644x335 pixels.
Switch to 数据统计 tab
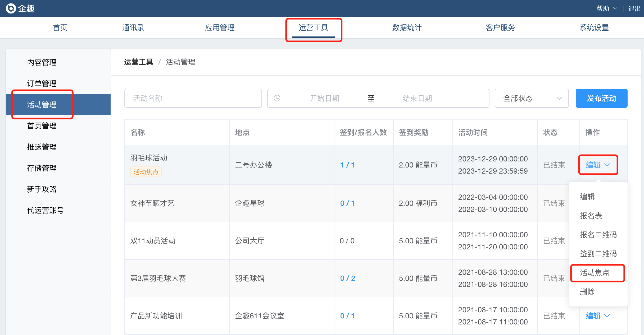[x=407, y=27]
